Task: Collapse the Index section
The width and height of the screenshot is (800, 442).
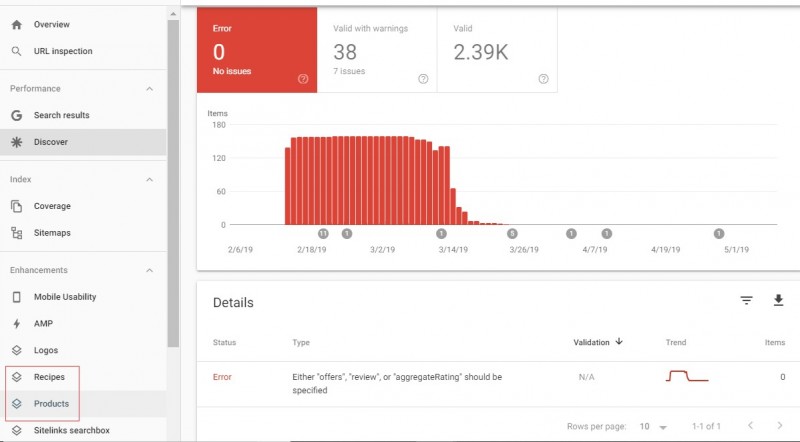Action: click(150, 180)
